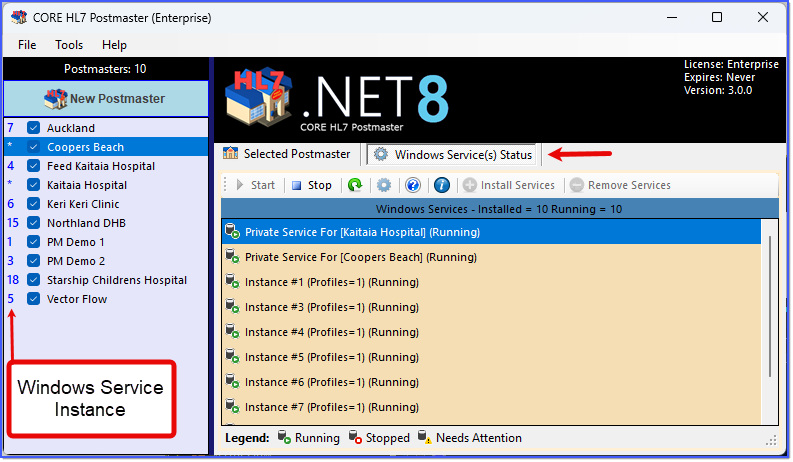This screenshot has width=793, height=462.
Task: Click the window resize grip corner
Action: click(x=771, y=441)
